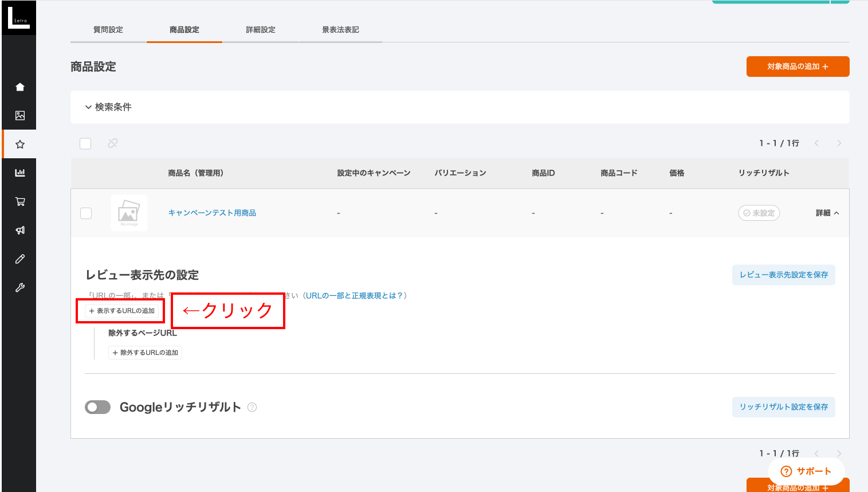Collapse the 詳細 row expander
Image resolution: width=868 pixels, height=492 pixels.
pos(827,213)
